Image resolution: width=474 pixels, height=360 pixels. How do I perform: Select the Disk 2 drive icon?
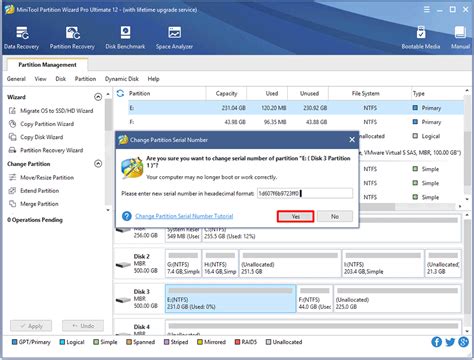coord(123,265)
